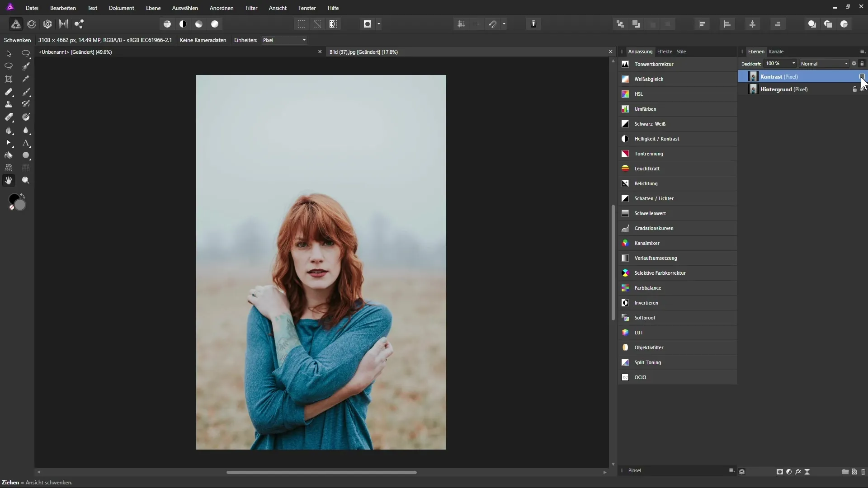
Task: Switch to the Stile tab
Action: pyautogui.click(x=681, y=52)
